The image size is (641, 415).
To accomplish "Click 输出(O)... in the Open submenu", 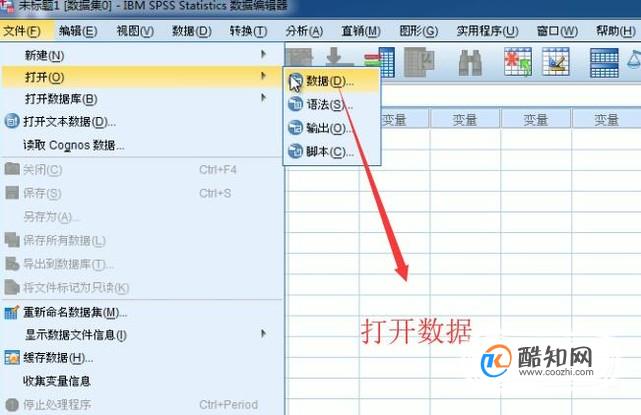I will [x=332, y=128].
